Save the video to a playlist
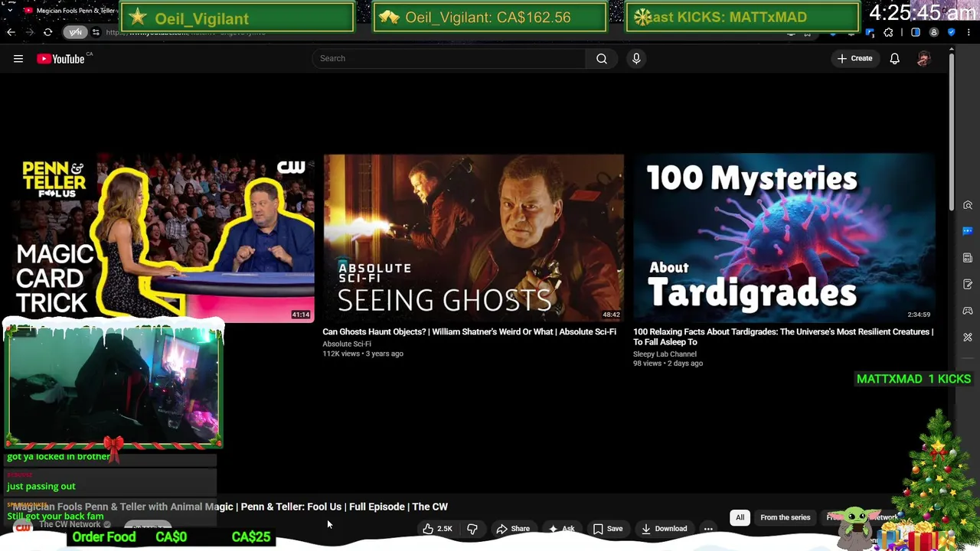980x551 pixels. pyautogui.click(x=607, y=529)
